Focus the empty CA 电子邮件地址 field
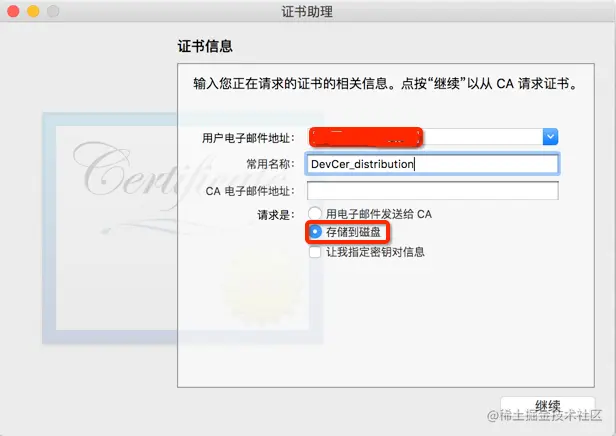 [432, 191]
